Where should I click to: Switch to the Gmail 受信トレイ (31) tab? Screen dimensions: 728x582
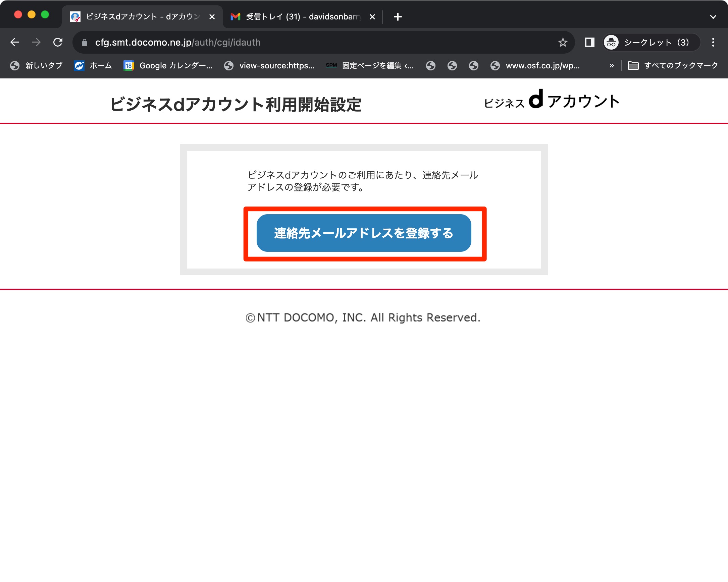click(302, 16)
